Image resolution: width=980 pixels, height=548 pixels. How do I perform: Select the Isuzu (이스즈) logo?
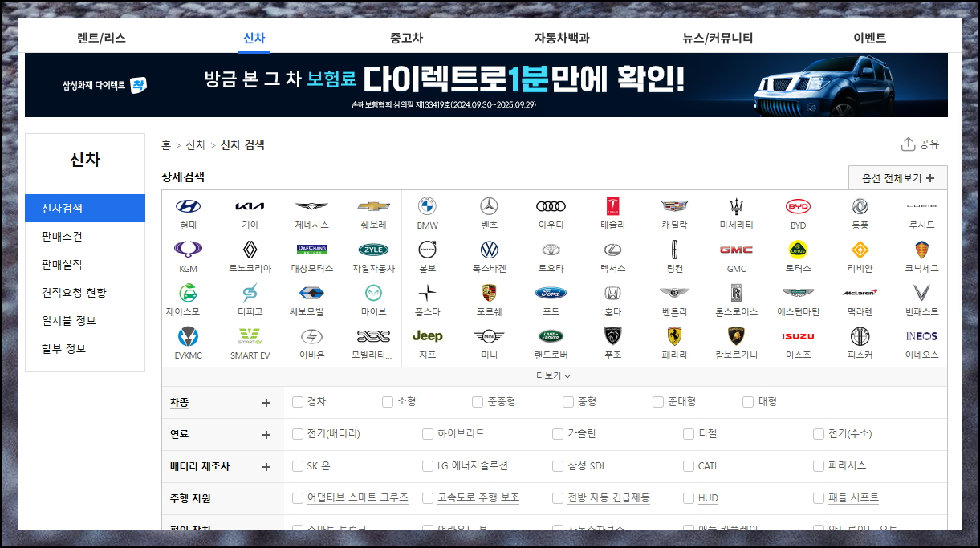point(798,335)
